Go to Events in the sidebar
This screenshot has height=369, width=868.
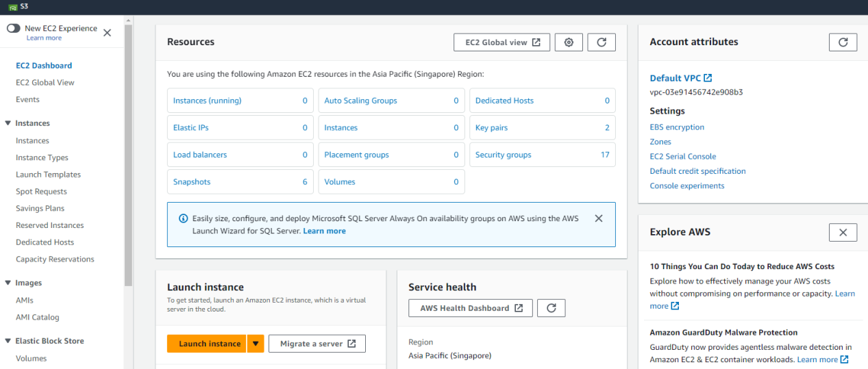27,99
